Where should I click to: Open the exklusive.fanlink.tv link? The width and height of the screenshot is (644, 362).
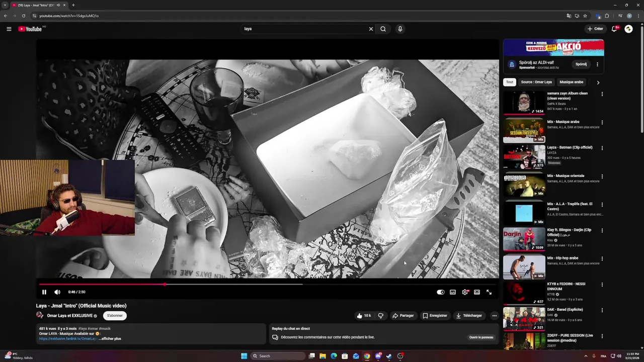67,338
